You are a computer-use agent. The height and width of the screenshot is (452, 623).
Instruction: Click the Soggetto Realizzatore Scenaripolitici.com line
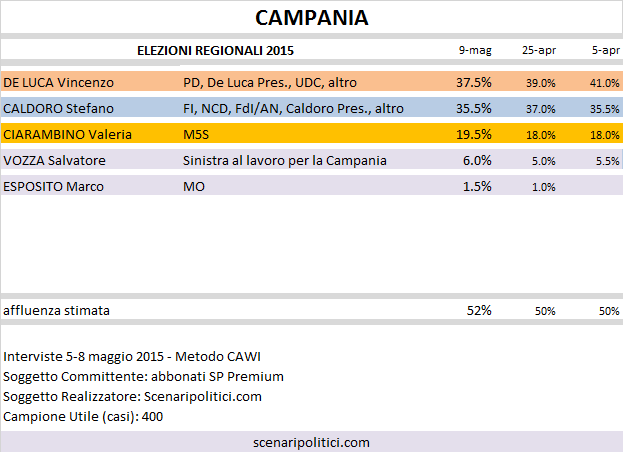132,396
